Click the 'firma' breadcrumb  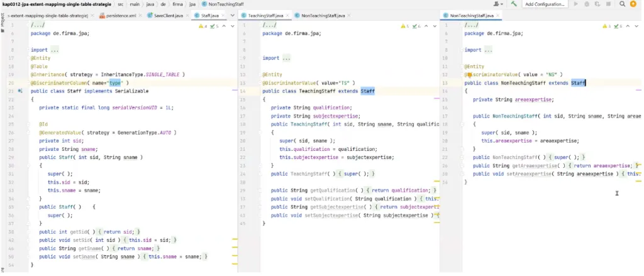tap(178, 4)
